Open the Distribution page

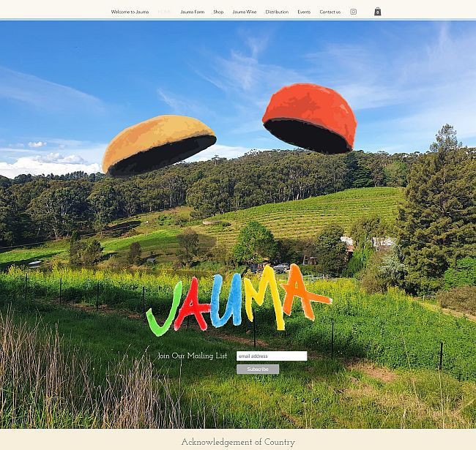[277, 12]
